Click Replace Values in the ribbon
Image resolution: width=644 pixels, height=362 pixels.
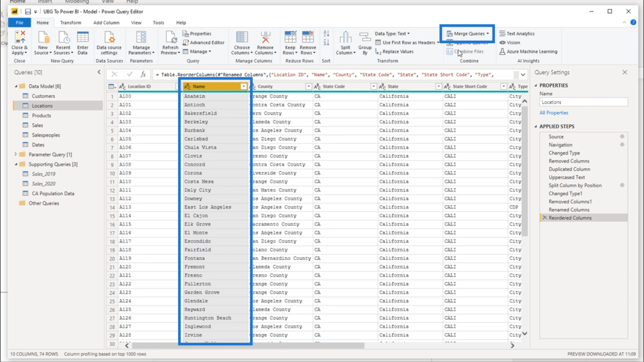click(394, 51)
